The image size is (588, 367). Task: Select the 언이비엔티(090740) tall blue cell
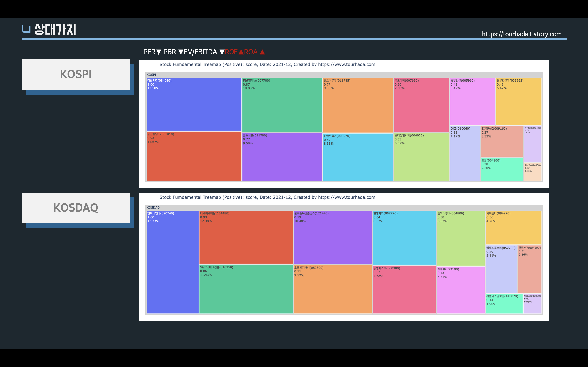click(x=173, y=262)
